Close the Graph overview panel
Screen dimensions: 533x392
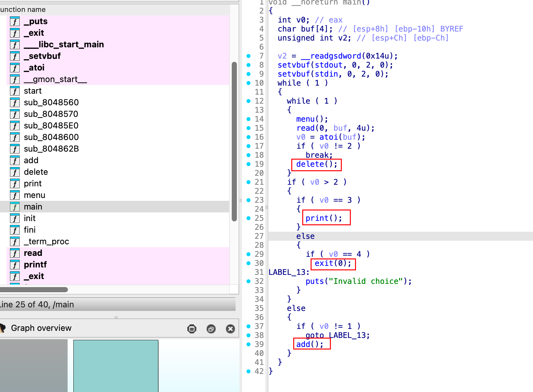coord(230,329)
